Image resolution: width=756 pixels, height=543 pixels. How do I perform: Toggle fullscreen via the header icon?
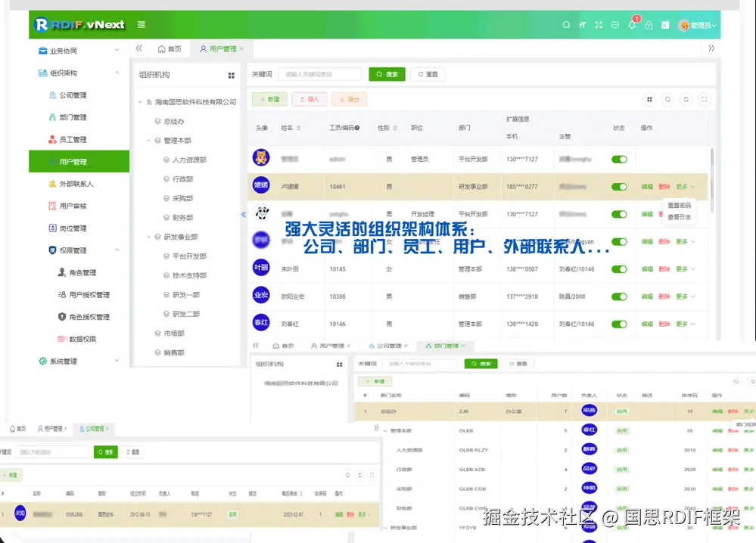tap(599, 25)
